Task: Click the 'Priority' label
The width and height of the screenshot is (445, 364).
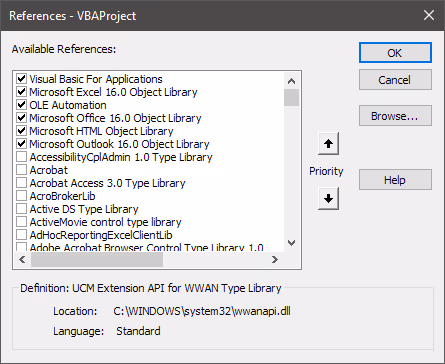Action: (x=326, y=171)
